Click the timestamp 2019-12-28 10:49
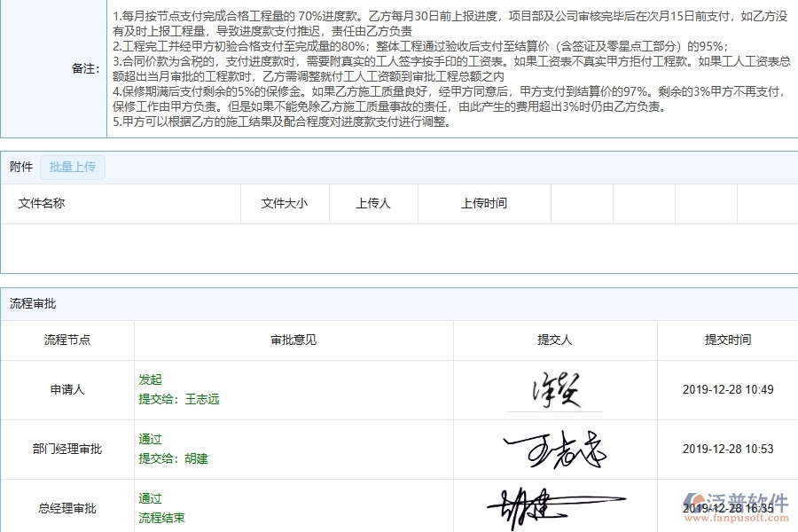This screenshot has height=532, width=798. point(724,390)
